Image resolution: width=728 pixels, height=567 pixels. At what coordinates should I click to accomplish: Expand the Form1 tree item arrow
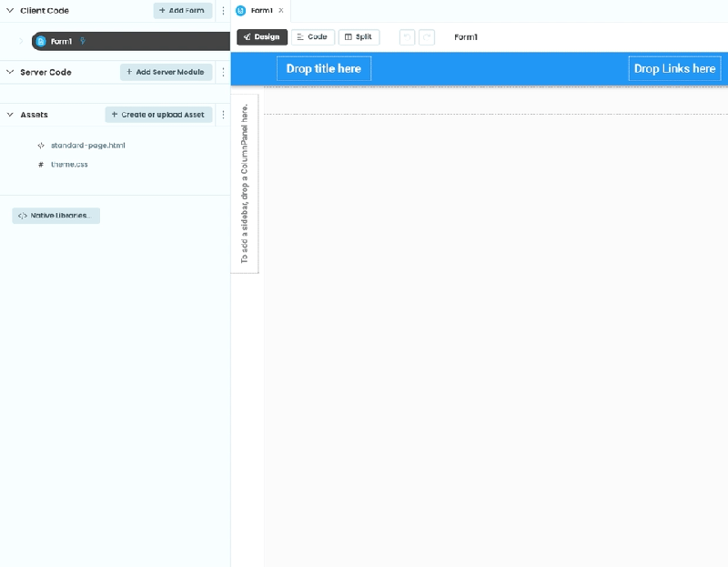20,40
